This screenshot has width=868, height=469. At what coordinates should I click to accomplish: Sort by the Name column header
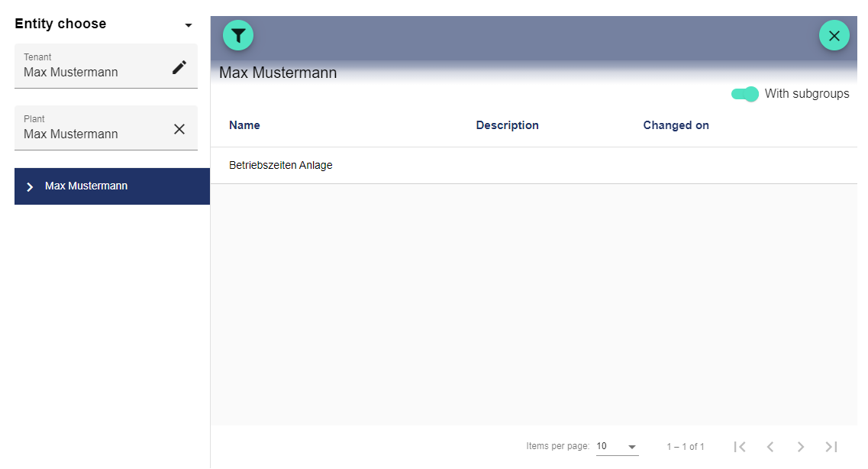(x=244, y=125)
